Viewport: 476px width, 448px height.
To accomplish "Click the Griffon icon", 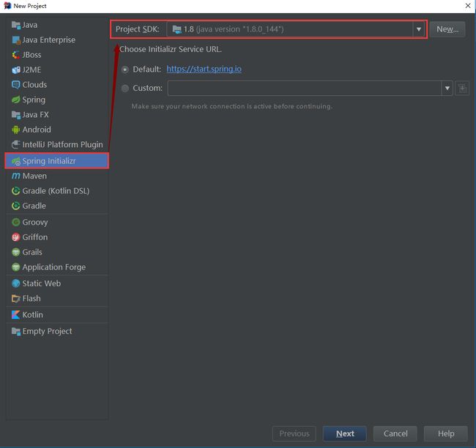I will (x=16, y=237).
